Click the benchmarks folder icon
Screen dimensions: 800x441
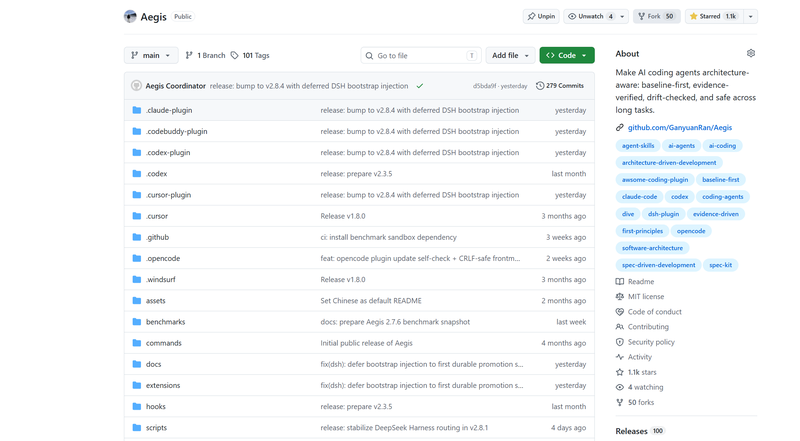[137, 322]
